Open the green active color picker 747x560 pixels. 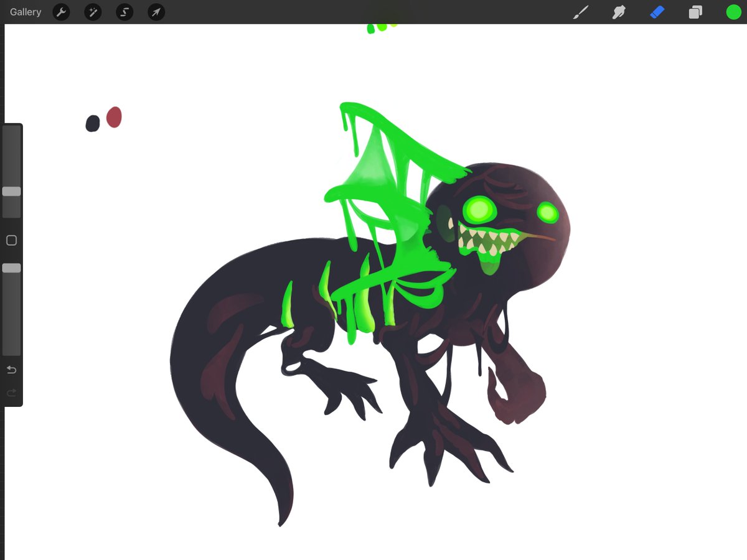tap(733, 12)
